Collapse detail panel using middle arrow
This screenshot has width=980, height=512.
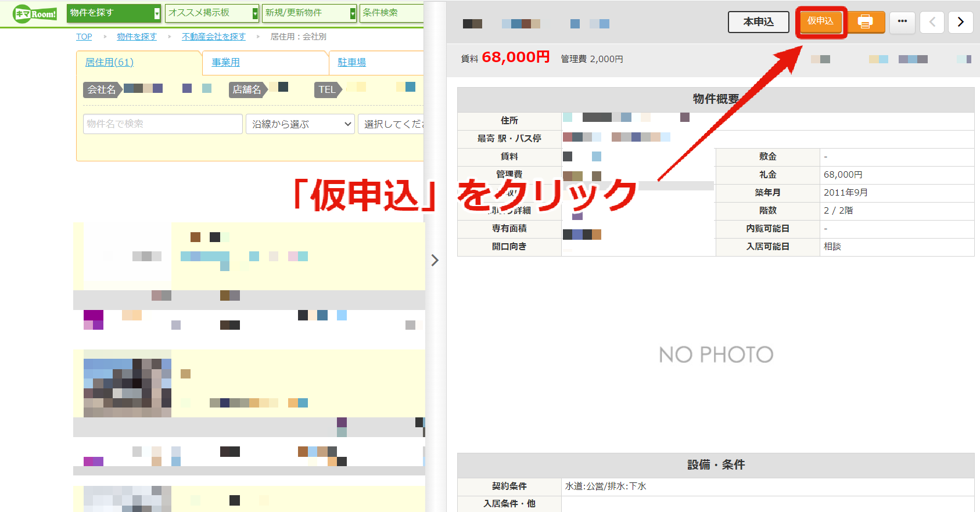(435, 260)
